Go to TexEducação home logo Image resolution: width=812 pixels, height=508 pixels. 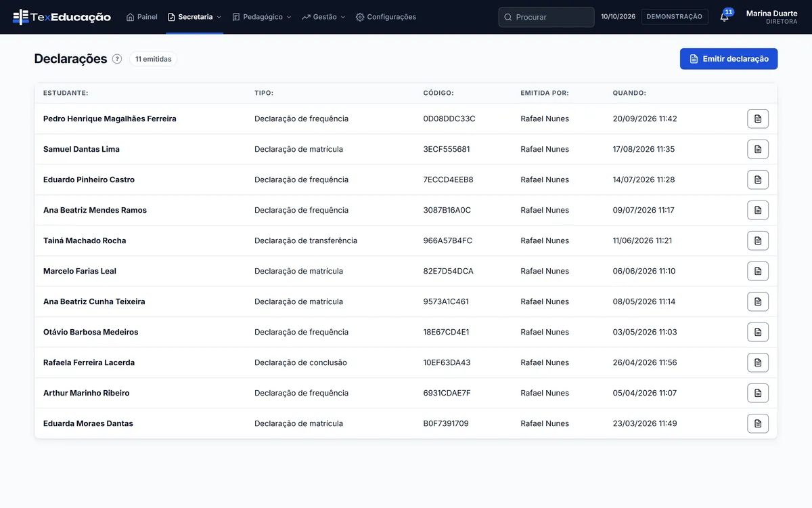62,17
